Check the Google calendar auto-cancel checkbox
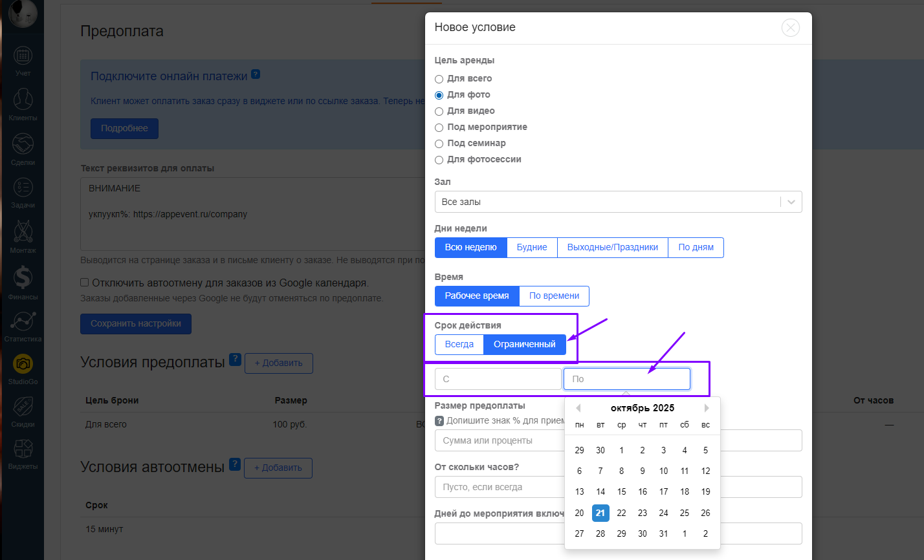 click(x=85, y=283)
